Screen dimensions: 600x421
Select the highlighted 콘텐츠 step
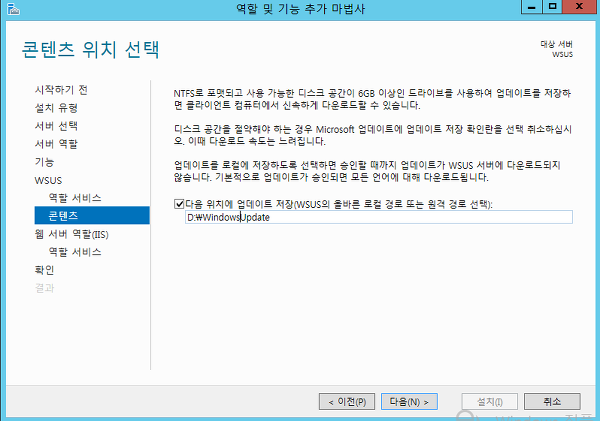click(x=92, y=215)
